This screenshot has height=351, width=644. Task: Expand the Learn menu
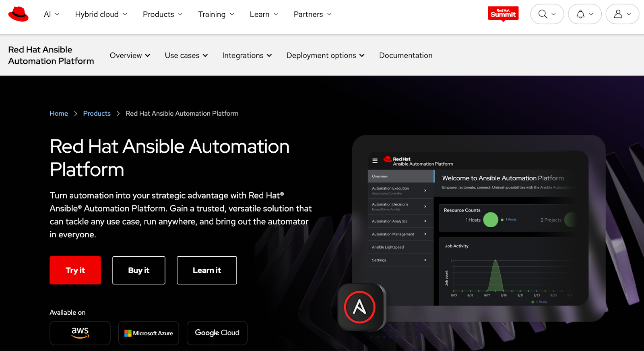(264, 14)
